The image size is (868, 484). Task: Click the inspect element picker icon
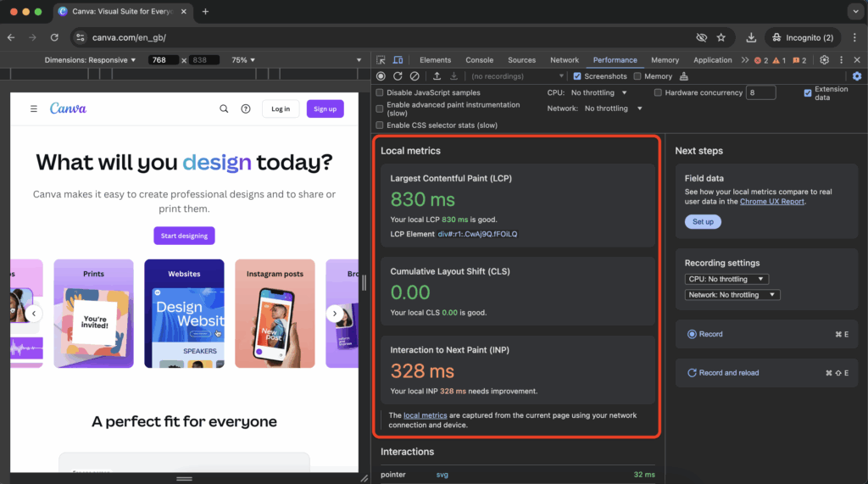[x=381, y=60]
